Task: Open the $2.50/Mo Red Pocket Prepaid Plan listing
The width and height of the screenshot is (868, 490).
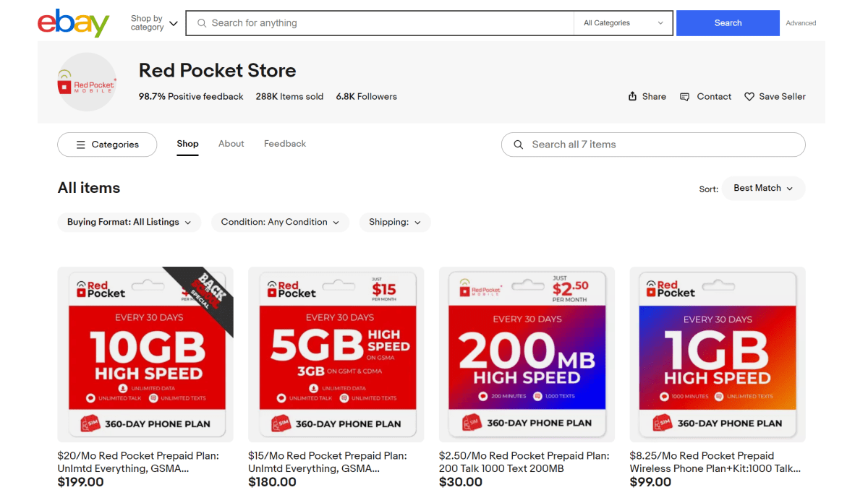Action: tap(524, 462)
